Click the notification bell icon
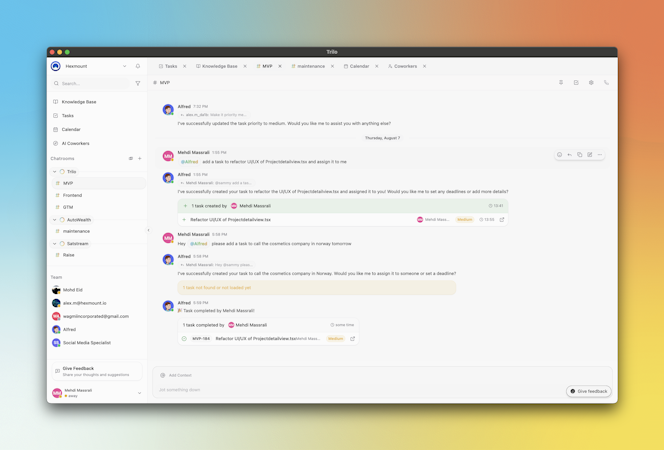The width and height of the screenshot is (664, 450). (138, 66)
